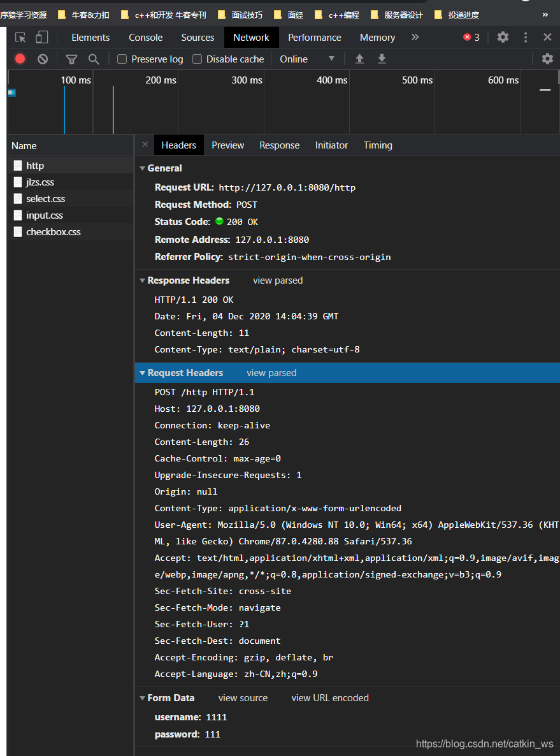
Task: Collapse the Form Data section
Action: (142, 698)
